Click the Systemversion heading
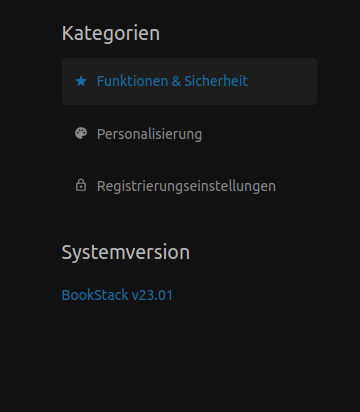The image size is (360, 412). [x=126, y=252]
